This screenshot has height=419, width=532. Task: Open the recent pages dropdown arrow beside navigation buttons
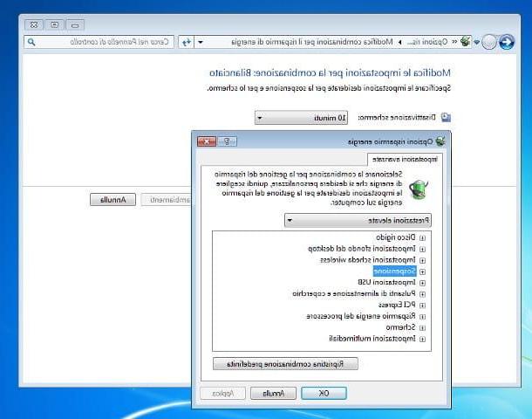click(476, 43)
